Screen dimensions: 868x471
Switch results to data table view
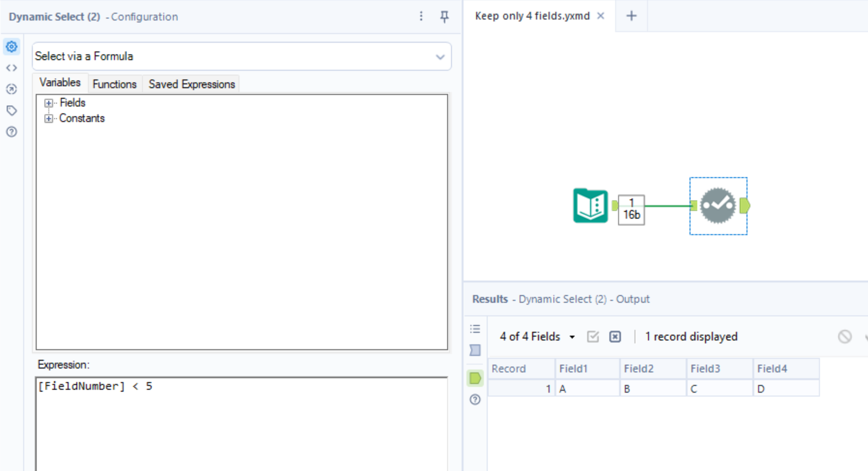[x=475, y=350]
